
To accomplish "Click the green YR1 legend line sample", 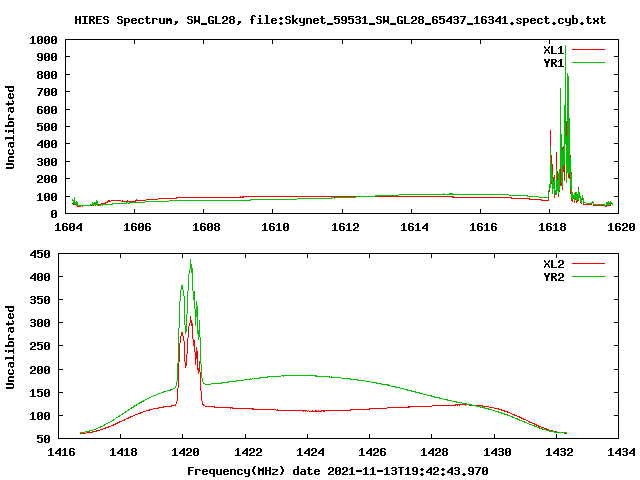I will (588, 63).
